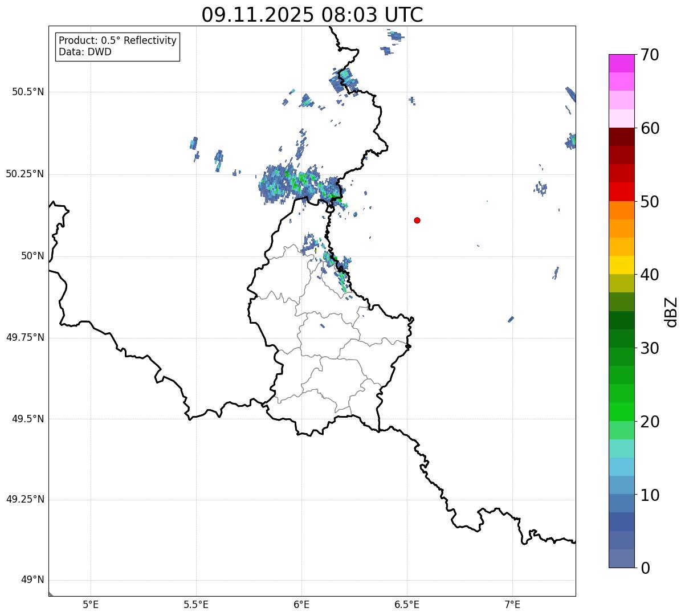
Task: Click the bright red colorbar segment above 50
Action: (621, 191)
